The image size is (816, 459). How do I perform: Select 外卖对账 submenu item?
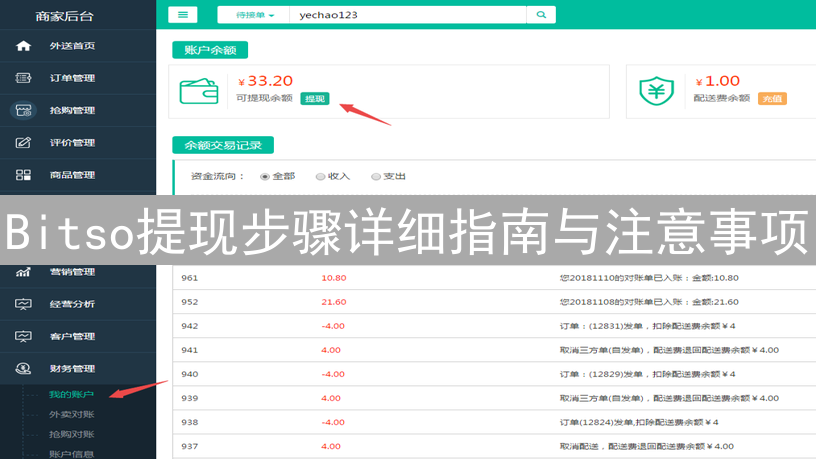coord(71,414)
